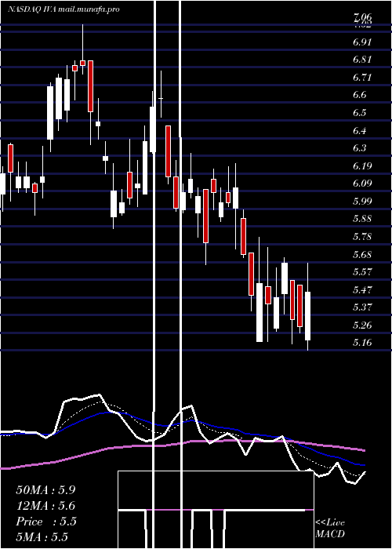Click the 5.57 price axis label
Image resolution: width=392 pixels, height=549 pixels.
[362, 272]
